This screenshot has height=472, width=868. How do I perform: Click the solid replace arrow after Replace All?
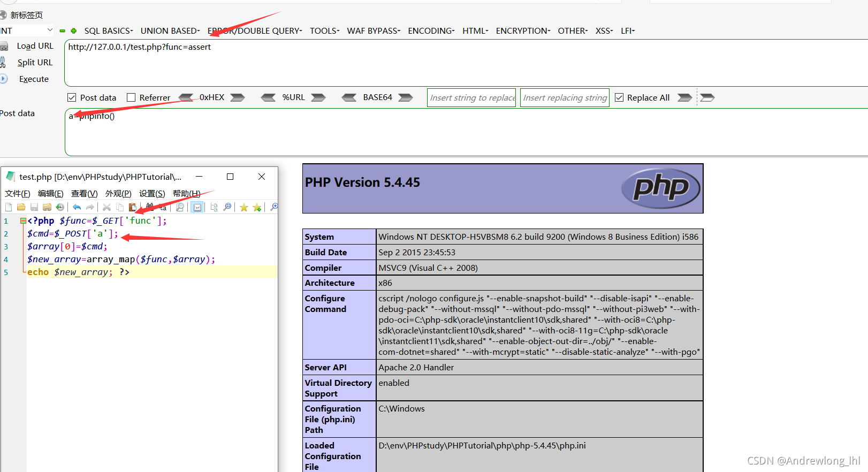tap(685, 97)
